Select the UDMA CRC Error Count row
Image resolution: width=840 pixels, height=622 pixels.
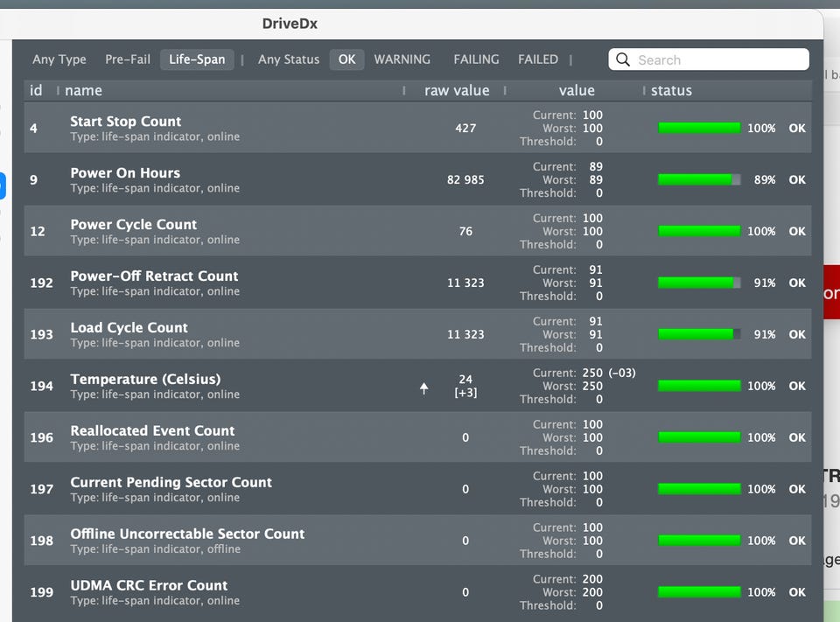click(417, 592)
